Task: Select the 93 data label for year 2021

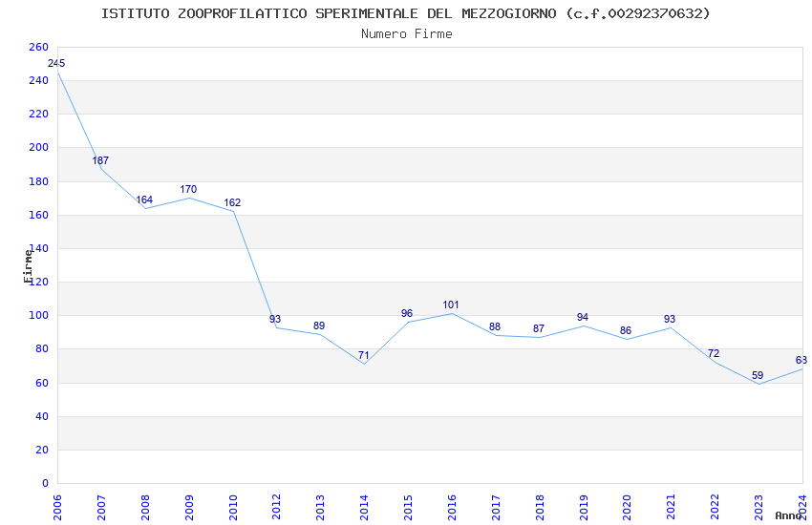Action: click(670, 319)
